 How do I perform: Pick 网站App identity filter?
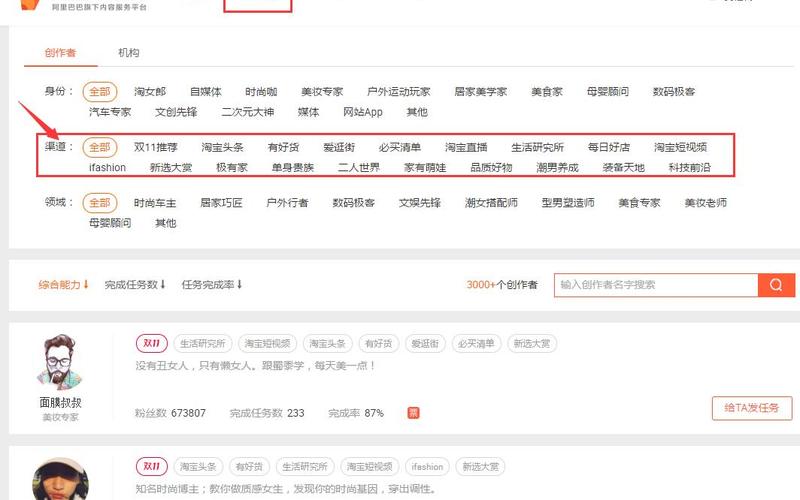pos(363,112)
